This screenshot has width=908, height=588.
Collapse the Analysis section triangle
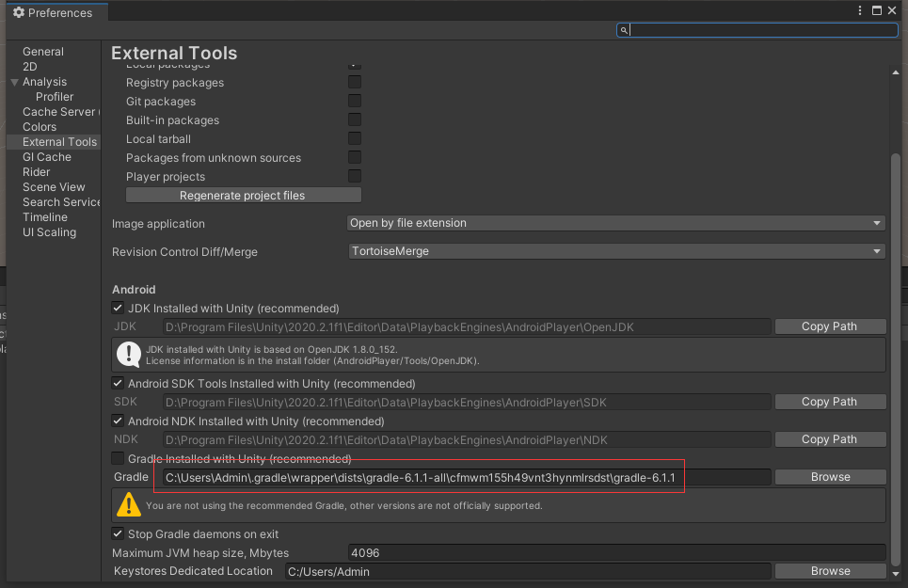tap(14, 82)
